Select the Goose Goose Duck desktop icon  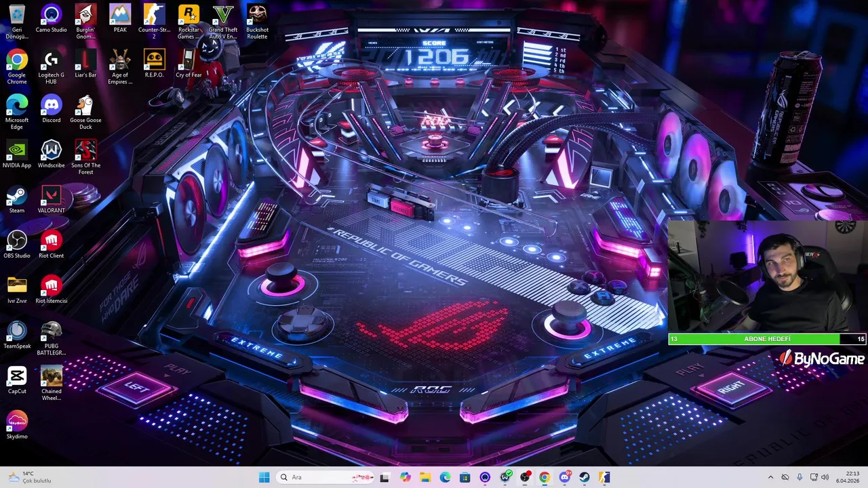pos(85,113)
